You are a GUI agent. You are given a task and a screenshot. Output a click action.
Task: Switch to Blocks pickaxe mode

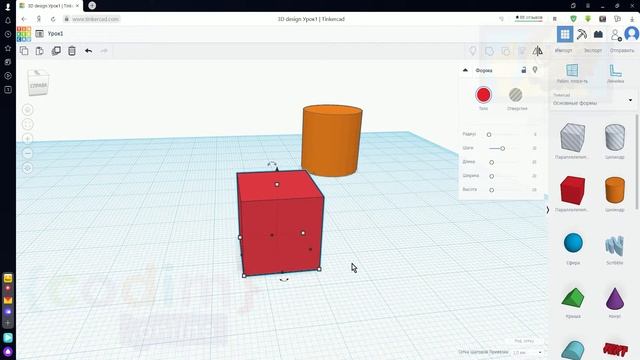(582, 34)
